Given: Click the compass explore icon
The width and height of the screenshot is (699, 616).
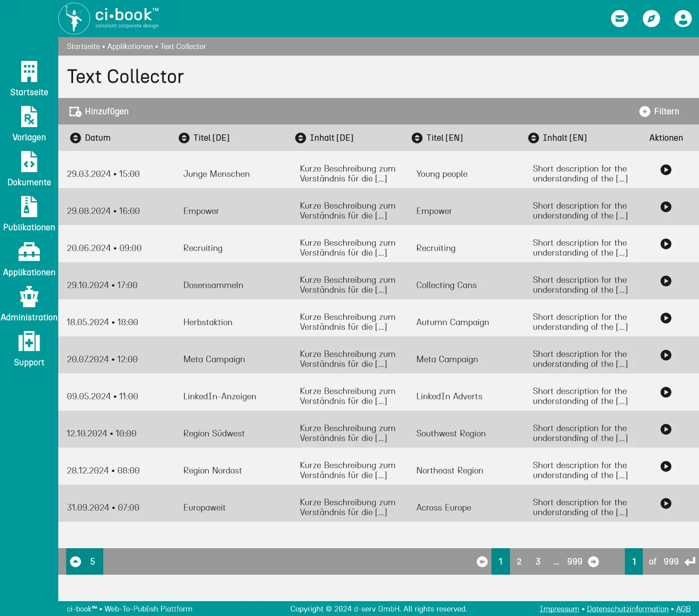Looking at the screenshot, I should 651,19.
